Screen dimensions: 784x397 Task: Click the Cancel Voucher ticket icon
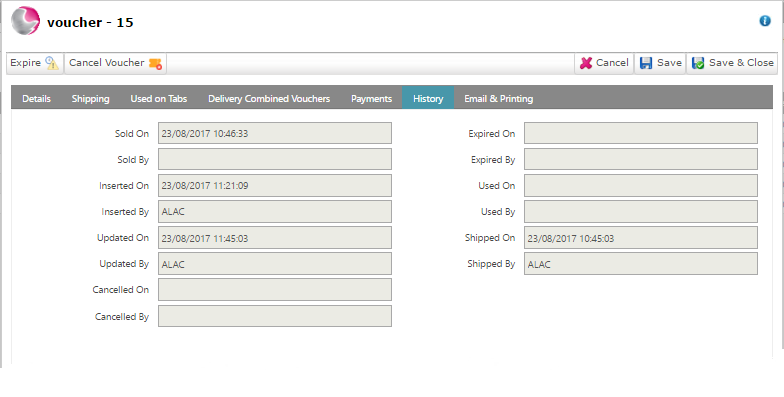[155, 64]
